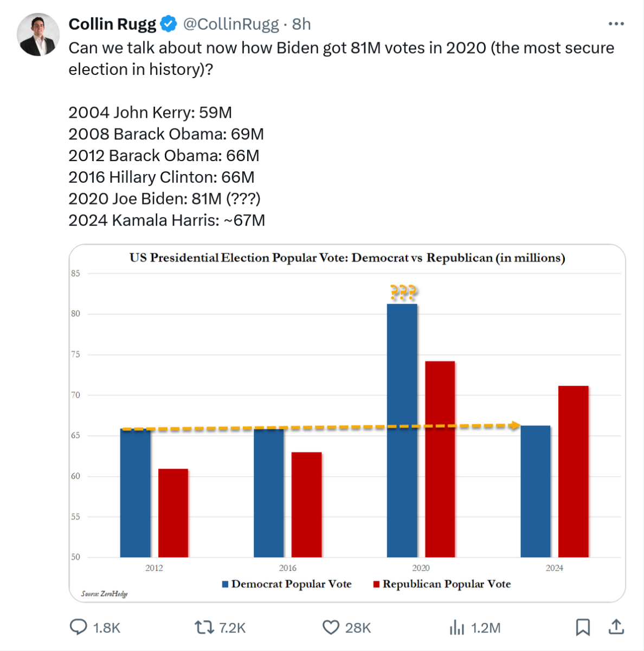Click the share upload icon
Screen dimensions: 644x651
click(616, 627)
